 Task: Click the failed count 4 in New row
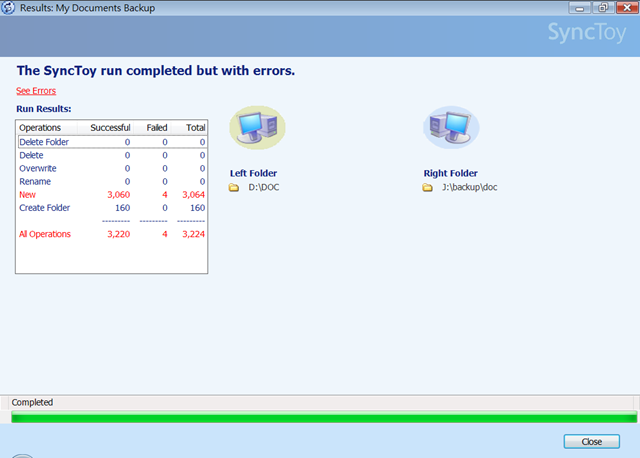point(165,195)
